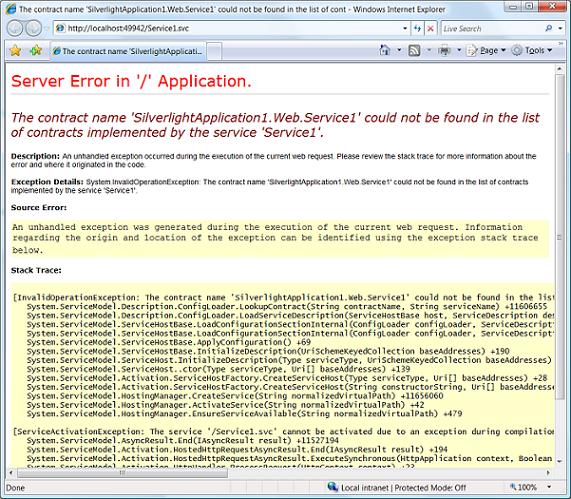The width and height of the screenshot is (571, 499).
Task: Expand the Feeds dropdown arrow
Action: coord(429,50)
